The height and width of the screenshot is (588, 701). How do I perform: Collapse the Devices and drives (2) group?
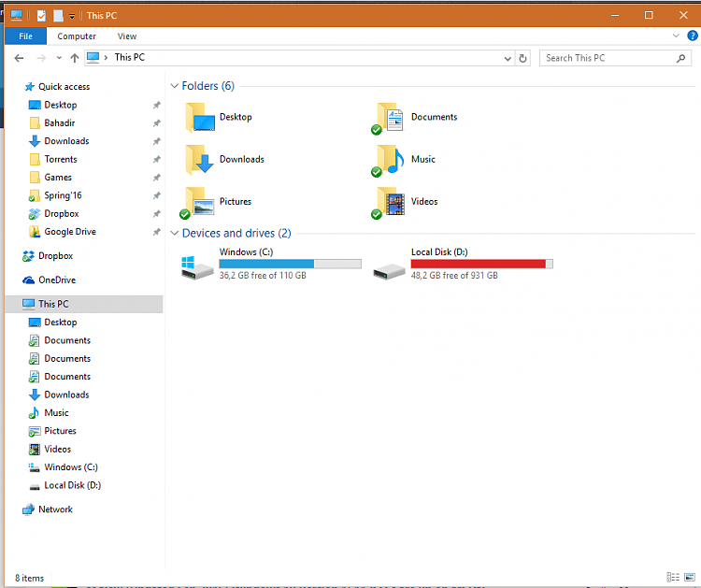pyautogui.click(x=175, y=233)
